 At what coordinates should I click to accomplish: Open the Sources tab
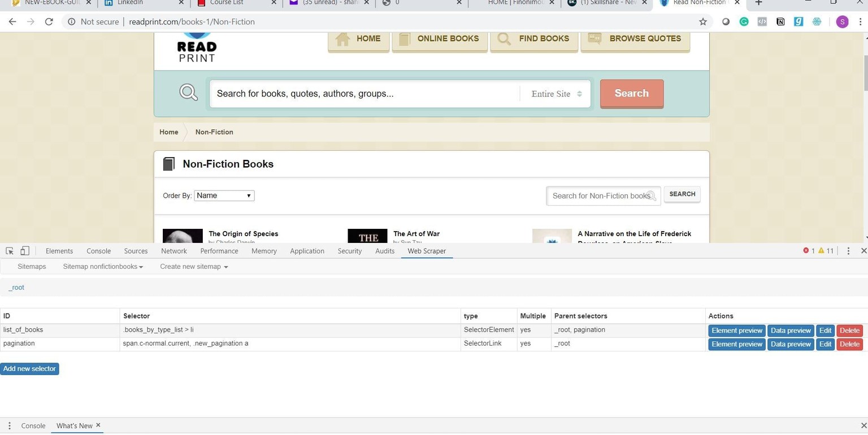click(x=136, y=251)
